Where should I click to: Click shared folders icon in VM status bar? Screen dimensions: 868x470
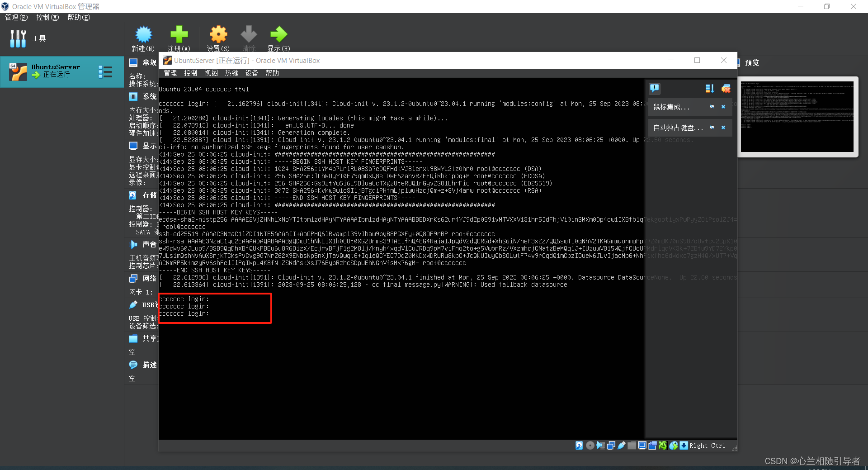pyautogui.click(x=632, y=446)
